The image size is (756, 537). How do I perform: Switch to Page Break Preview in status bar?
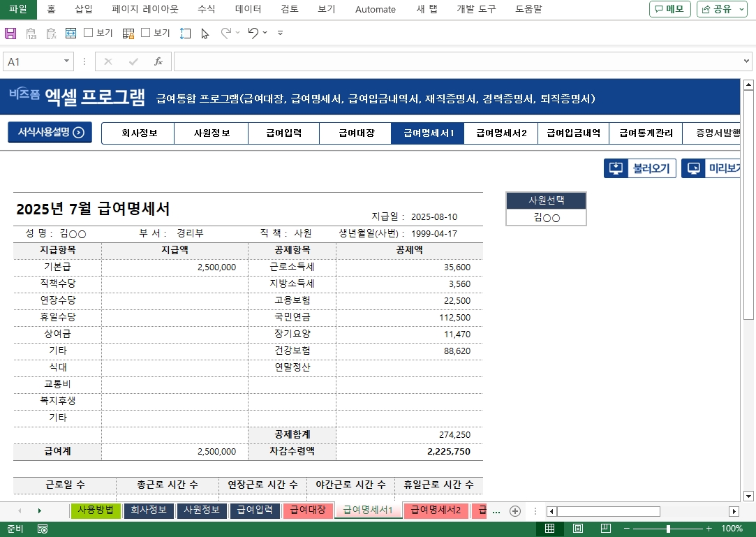point(606,529)
